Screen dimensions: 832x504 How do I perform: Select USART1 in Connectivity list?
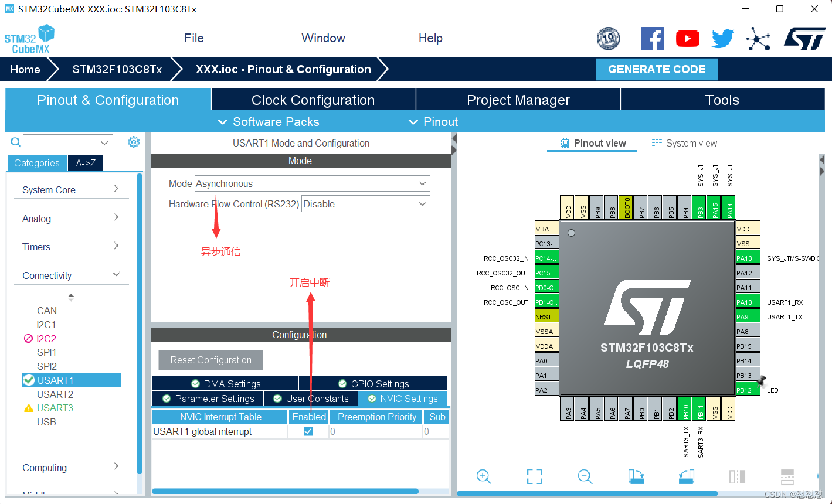[x=72, y=380]
